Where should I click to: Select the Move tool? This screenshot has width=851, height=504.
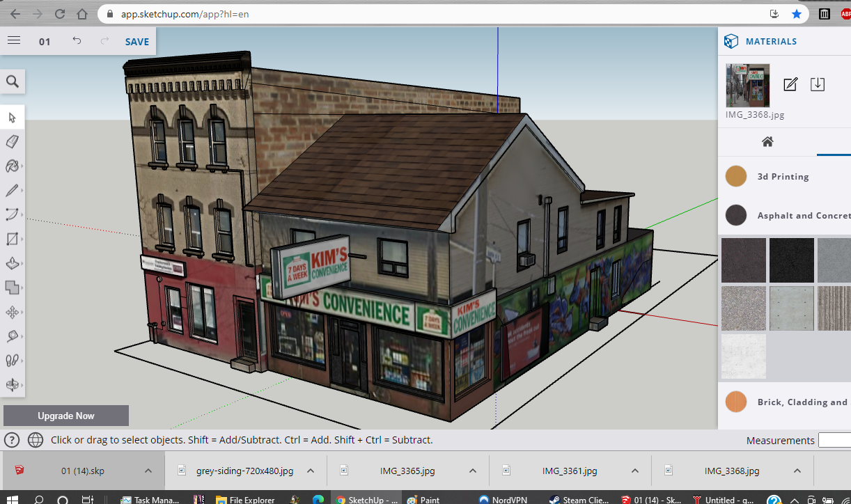point(13,312)
